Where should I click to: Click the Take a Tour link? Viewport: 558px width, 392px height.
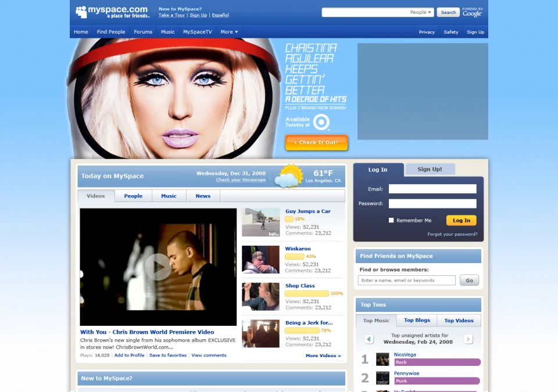coord(171,15)
